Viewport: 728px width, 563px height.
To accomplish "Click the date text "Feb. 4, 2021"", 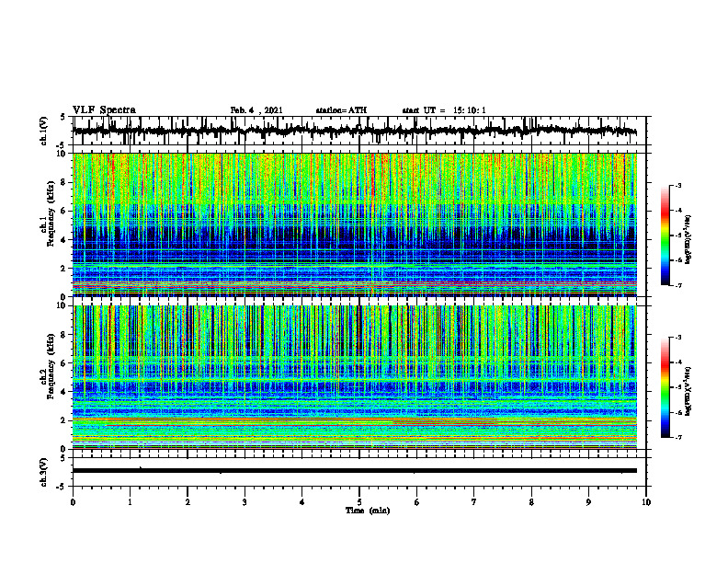I will (x=256, y=110).
